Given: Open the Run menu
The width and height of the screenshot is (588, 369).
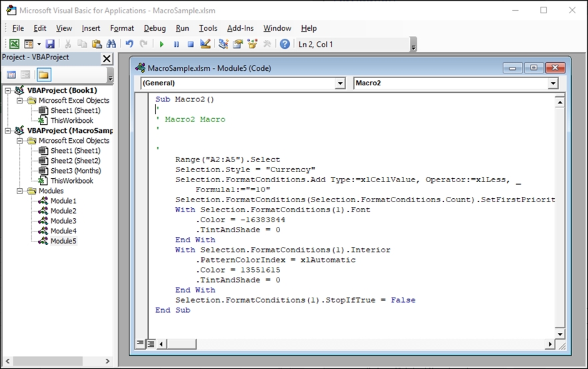Looking at the screenshot, I should pyautogui.click(x=182, y=28).
